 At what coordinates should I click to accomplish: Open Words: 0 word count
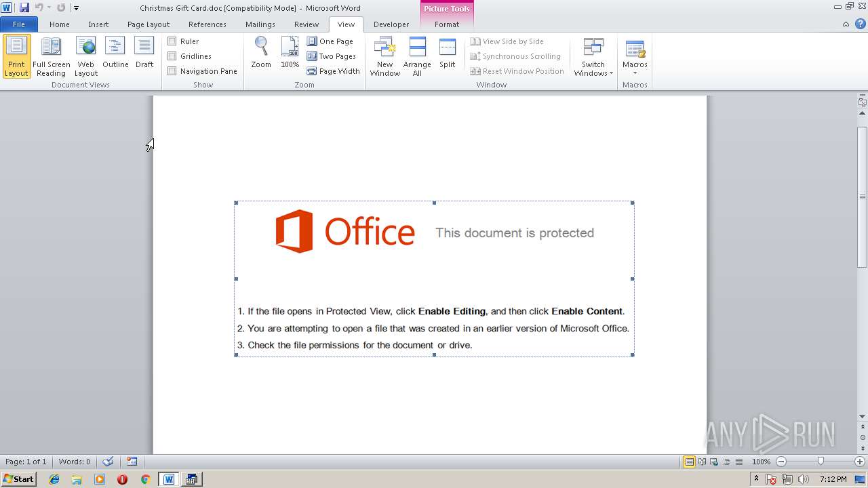pos(74,462)
